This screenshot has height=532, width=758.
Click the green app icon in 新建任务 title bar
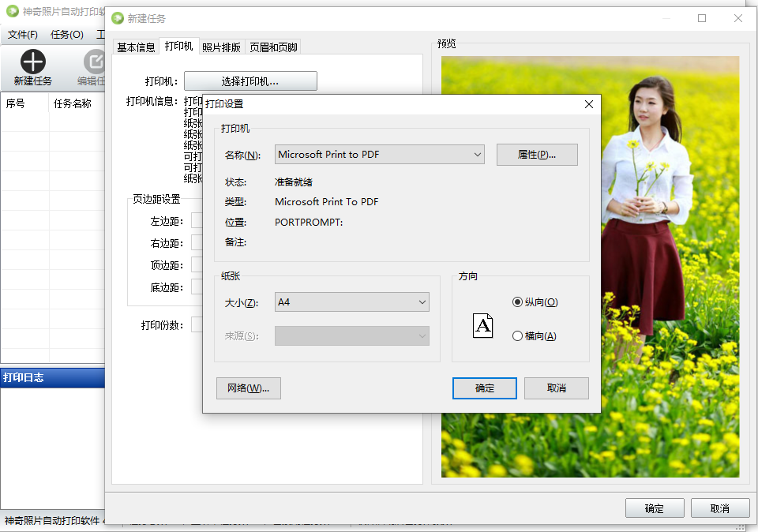[x=118, y=18]
